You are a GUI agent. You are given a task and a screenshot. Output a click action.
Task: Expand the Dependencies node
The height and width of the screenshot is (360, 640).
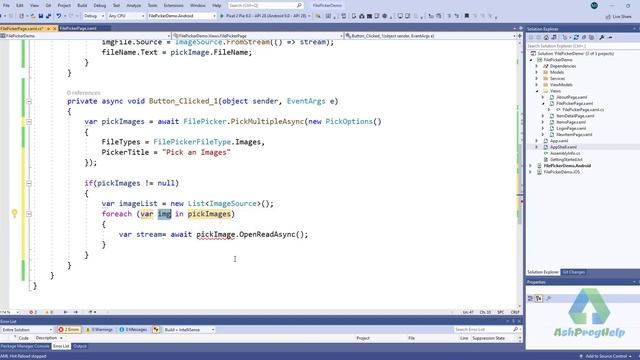point(537,66)
